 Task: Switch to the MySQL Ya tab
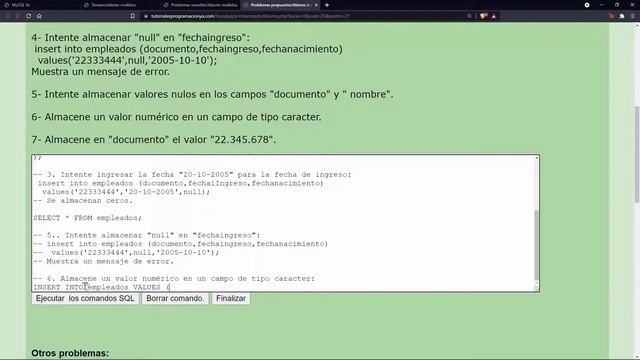(x=40, y=5)
